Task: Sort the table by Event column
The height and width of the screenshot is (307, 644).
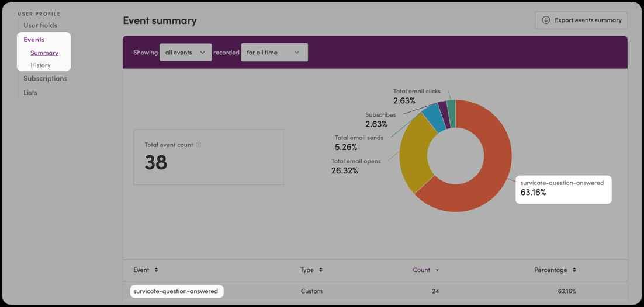Action: (x=146, y=270)
